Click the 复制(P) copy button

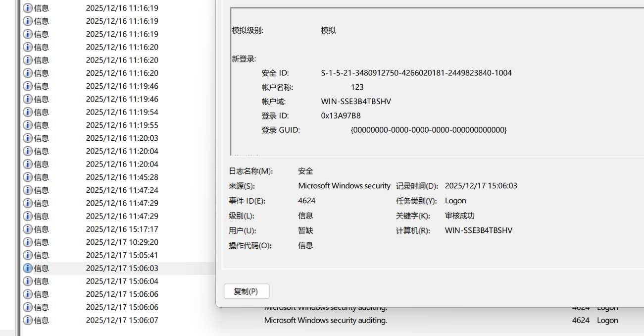pyautogui.click(x=247, y=291)
